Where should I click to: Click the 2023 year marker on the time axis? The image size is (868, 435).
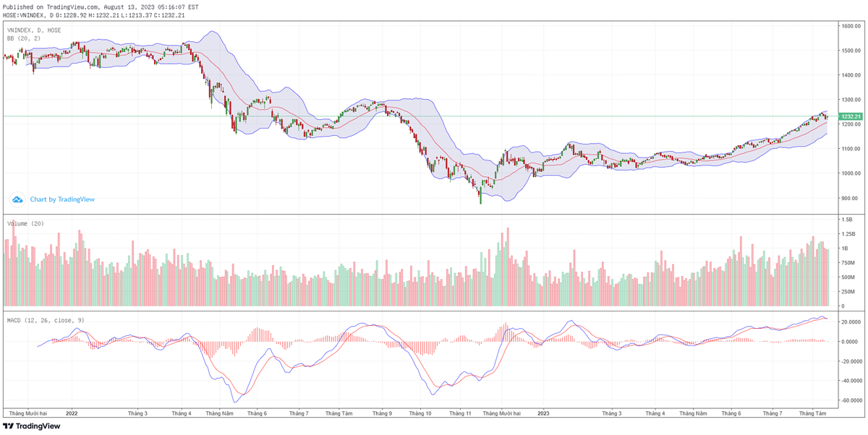coord(543,413)
